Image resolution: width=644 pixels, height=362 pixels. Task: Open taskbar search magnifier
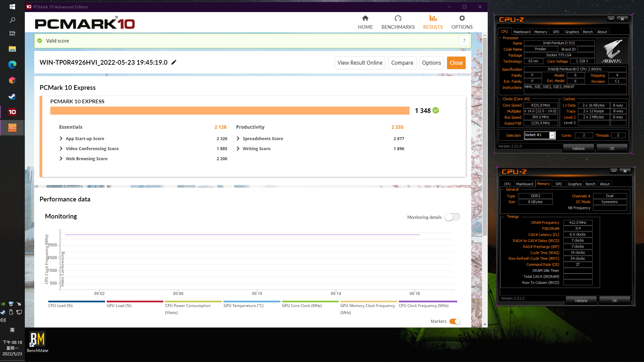[x=12, y=20]
